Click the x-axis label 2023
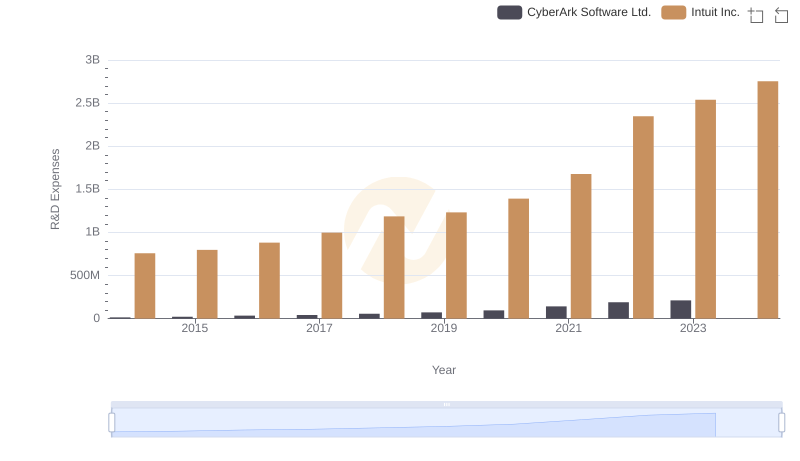800x461 pixels. 693,328
